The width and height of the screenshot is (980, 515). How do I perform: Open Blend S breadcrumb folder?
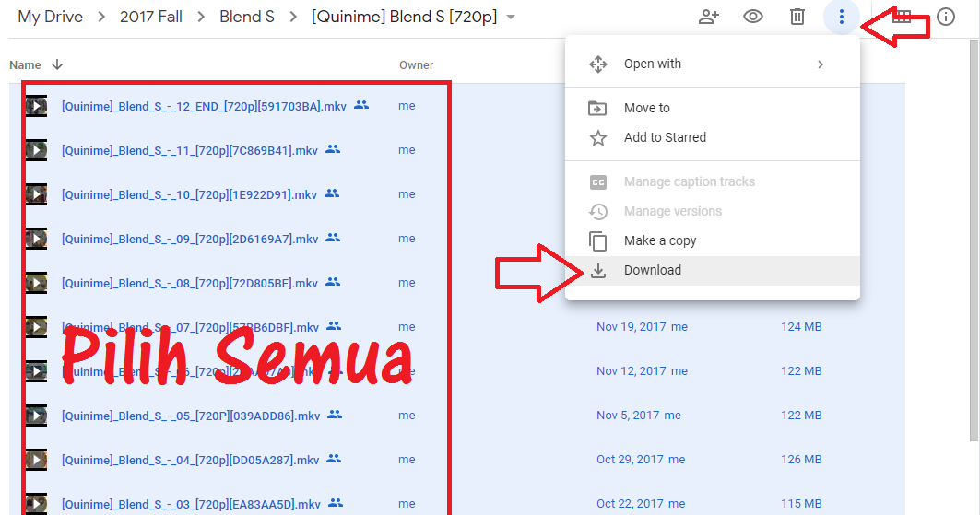coord(247,17)
